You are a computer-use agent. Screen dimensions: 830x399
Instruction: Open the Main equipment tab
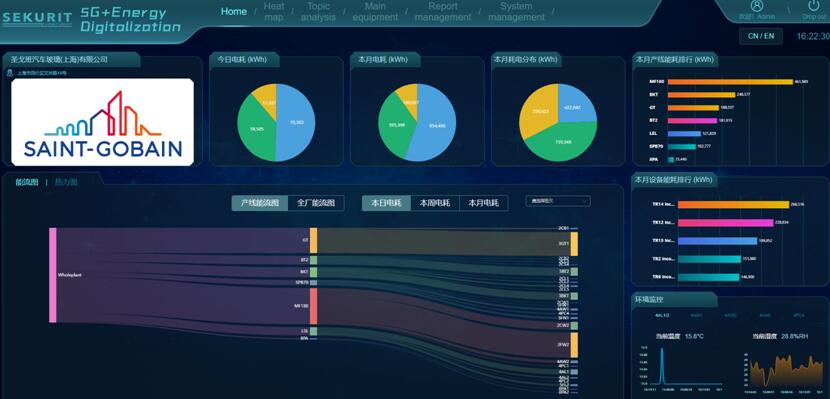click(x=375, y=12)
